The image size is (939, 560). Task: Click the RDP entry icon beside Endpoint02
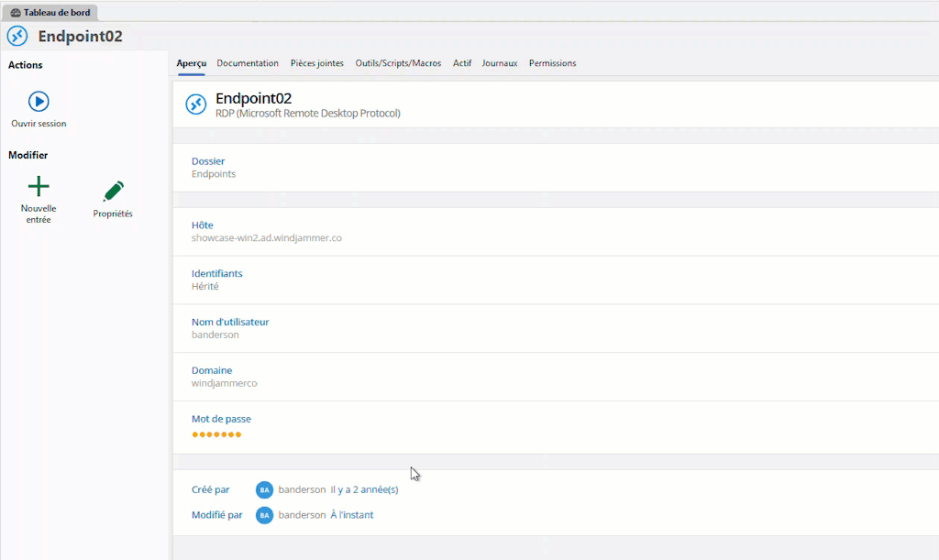point(195,104)
